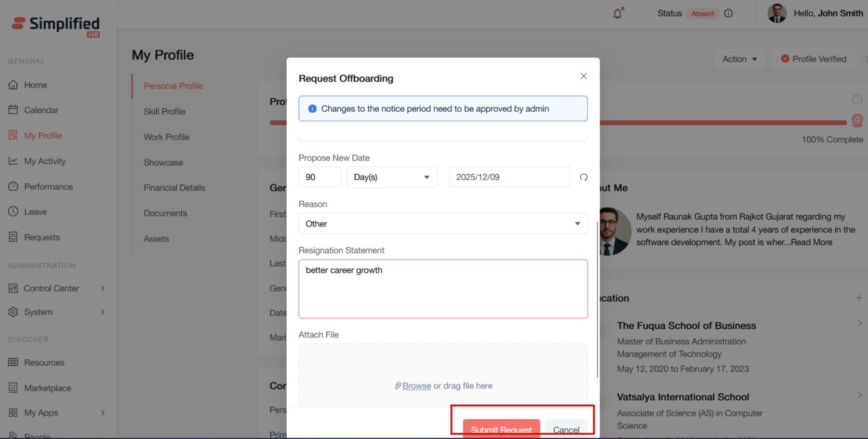
Task: Click the notification bell icon
Action: coord(617,13)
